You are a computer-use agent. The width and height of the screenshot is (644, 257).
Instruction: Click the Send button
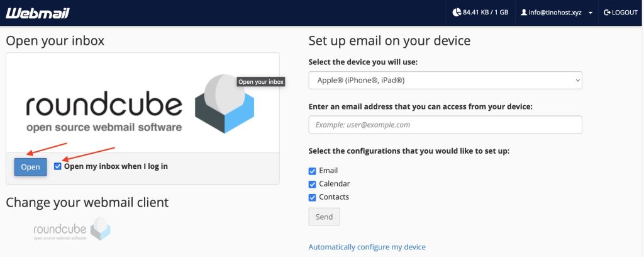pyautogui.click(x=324, y=217)
